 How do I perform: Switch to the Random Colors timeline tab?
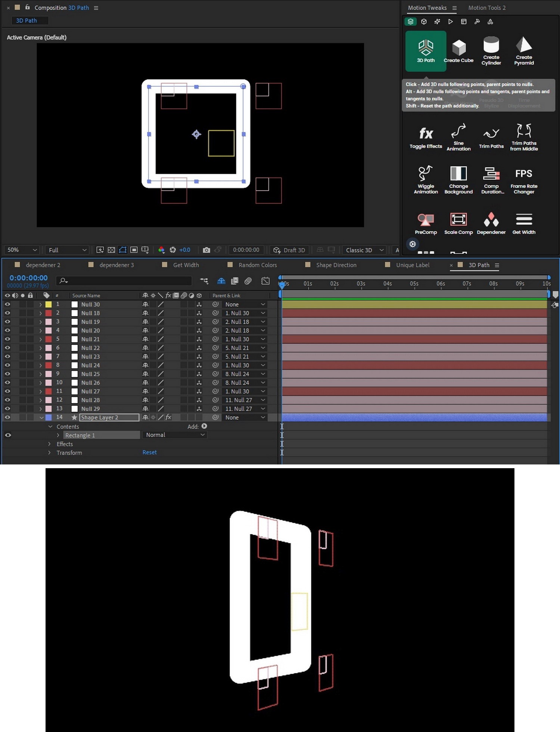click(x=258, y=265)
